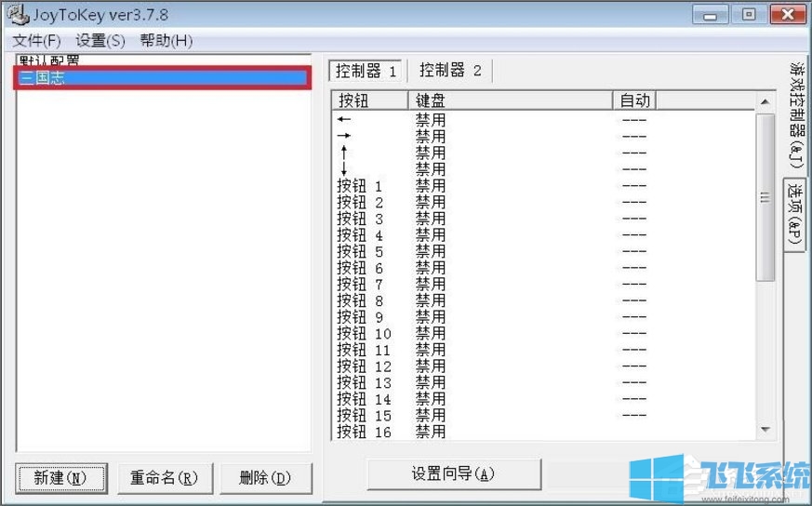Viewport: 812px width, 506px height.
Task: Open the 设置(S) menu
Action: (x=100, y=41)
